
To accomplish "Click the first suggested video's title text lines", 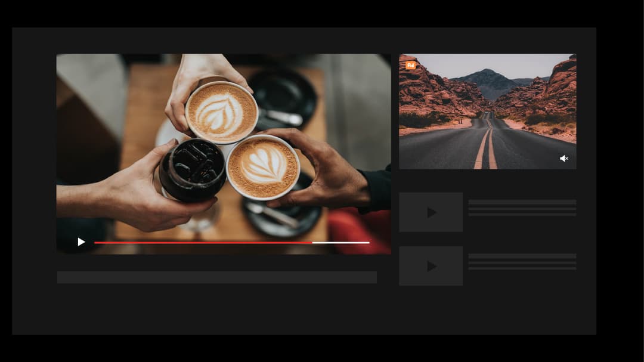I will (x=522, y=209).
